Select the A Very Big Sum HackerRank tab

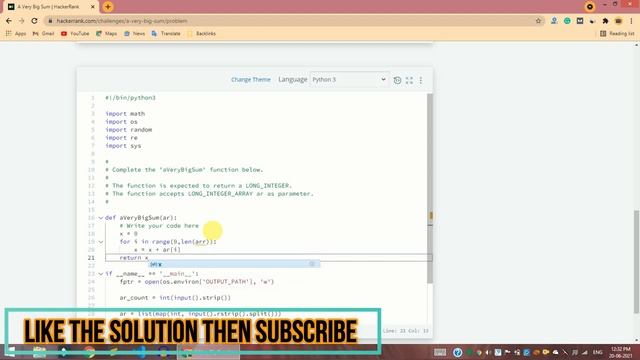point(51,7)
